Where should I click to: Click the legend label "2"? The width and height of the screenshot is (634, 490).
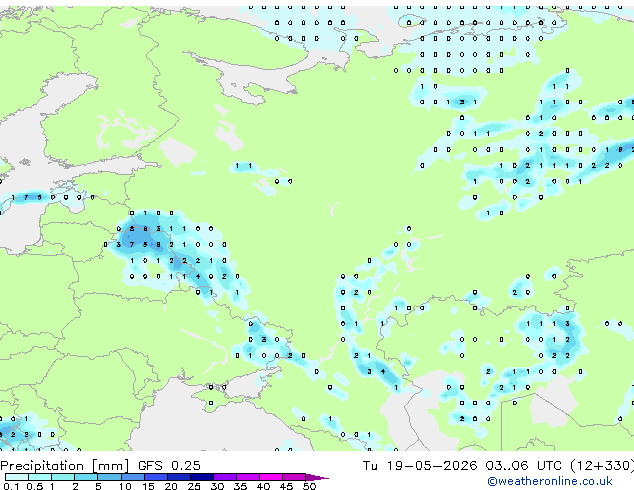[75, 486]
